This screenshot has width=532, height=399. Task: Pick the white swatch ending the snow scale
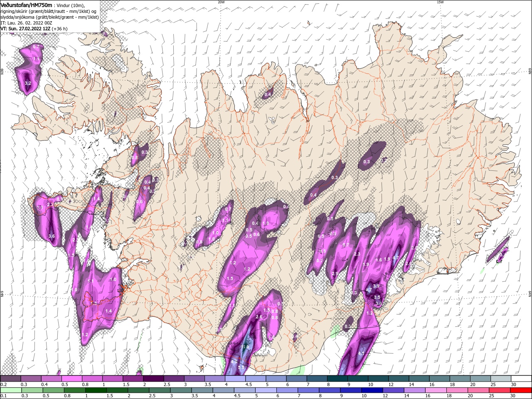click(x=521, y=379)
